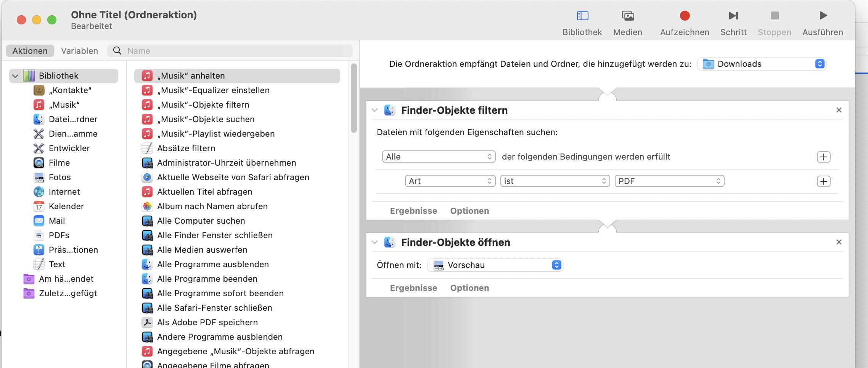Select the Mail category icon
The width and height of the screenshot is (868, 368).
pos(39,221)
